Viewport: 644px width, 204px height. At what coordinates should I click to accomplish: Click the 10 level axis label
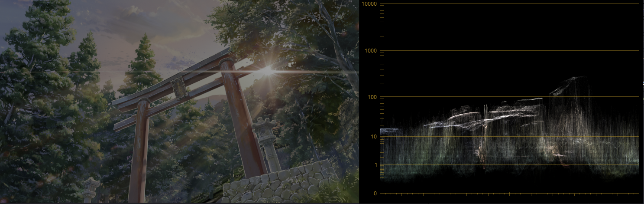(373, 137)
